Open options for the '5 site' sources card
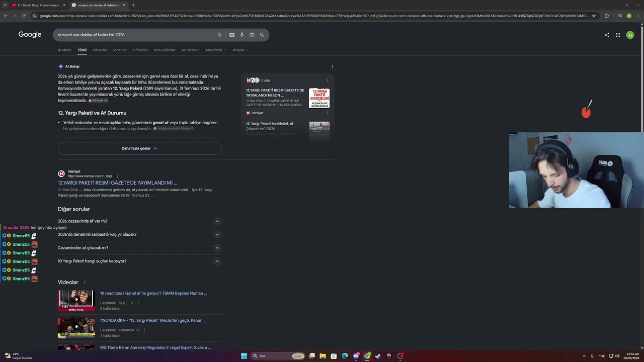The image size is (644, 362). click(327, 80)
